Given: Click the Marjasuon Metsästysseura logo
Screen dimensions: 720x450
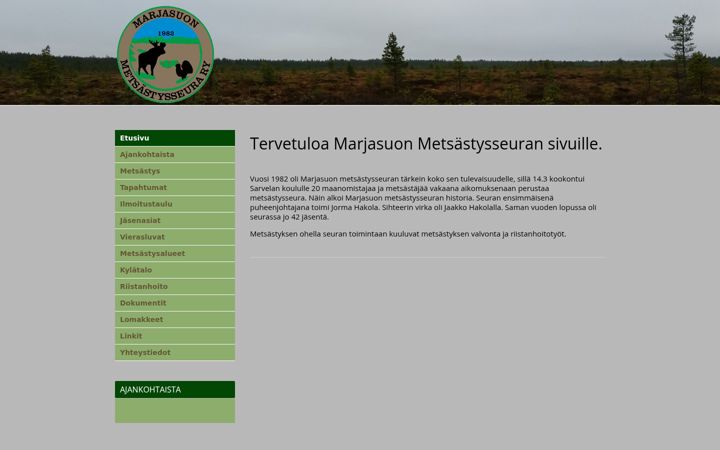Looking at the screenshot, I should pyautogui.click(x=165, y=54).
